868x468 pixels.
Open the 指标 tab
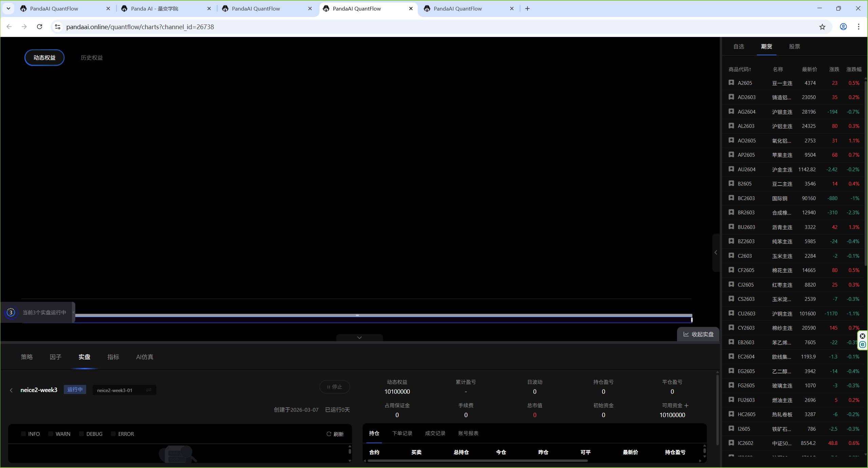[113, 357]
